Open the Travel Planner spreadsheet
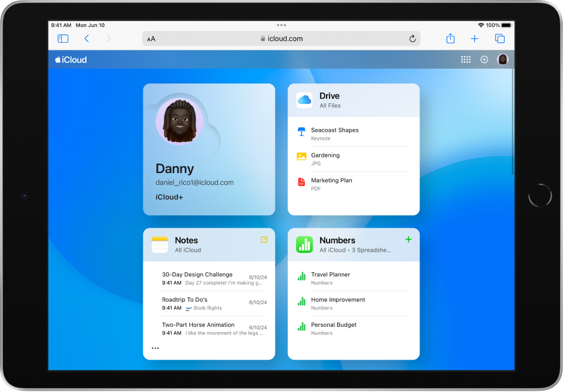Viewport: 564px width, 392px height. coord(353,278)
